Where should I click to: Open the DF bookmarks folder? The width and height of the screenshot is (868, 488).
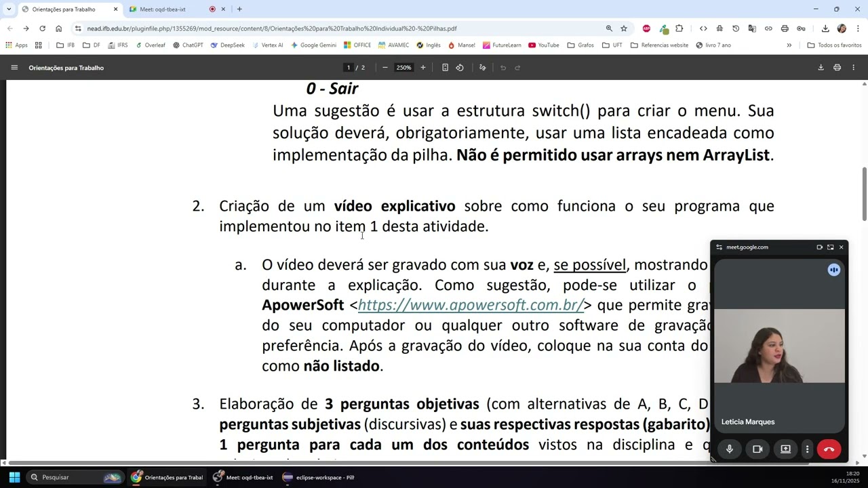[x=92, y=45]
